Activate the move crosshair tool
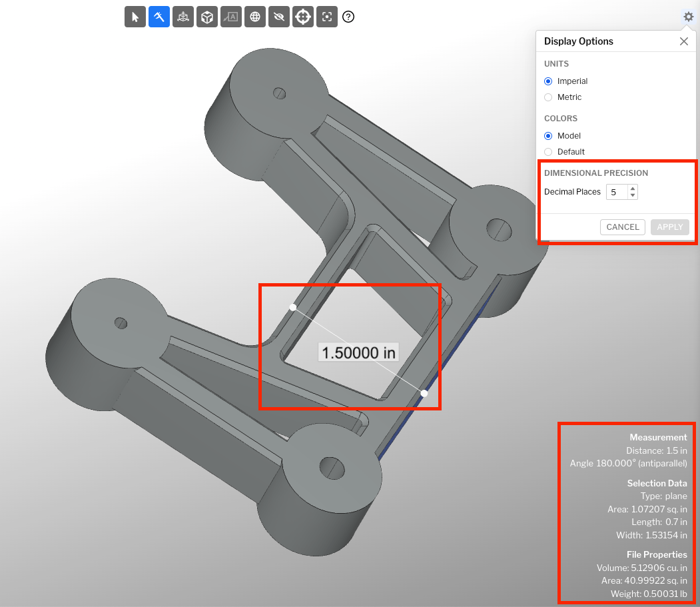 pos(302,17)
